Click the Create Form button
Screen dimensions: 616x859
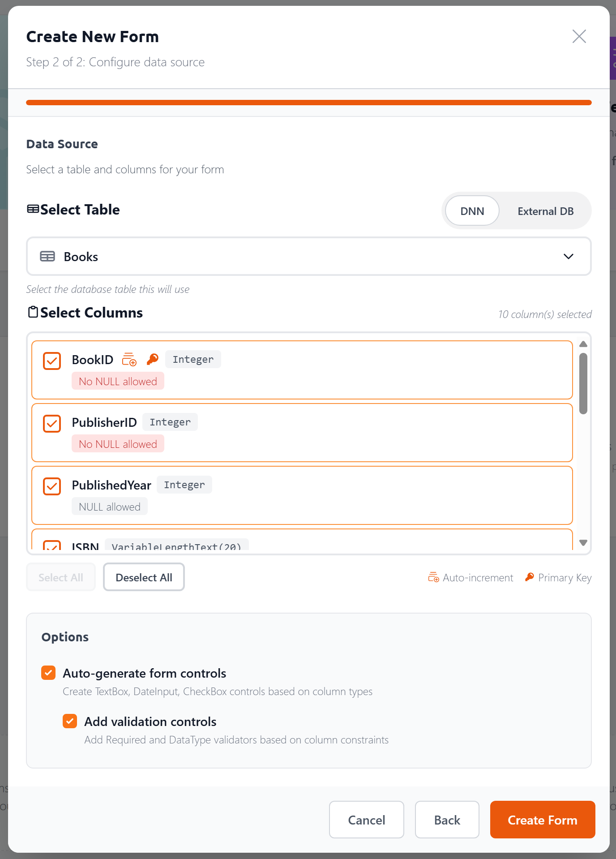[543, 820]
